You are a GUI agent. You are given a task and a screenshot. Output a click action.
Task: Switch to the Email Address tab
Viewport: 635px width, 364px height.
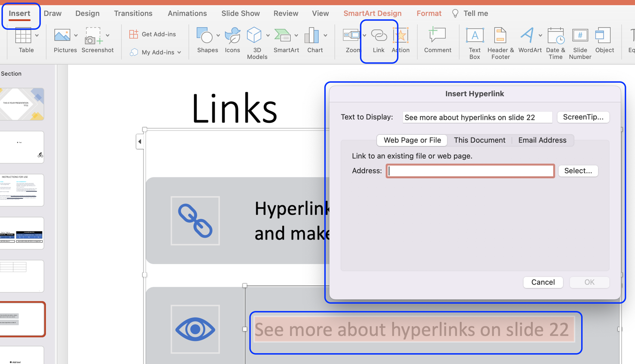542,140
